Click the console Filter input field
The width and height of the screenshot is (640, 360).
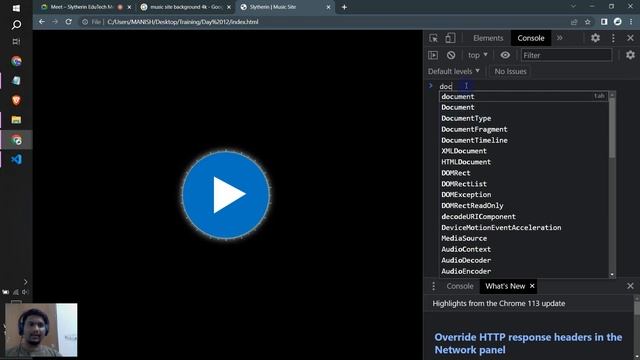[567, 55]
